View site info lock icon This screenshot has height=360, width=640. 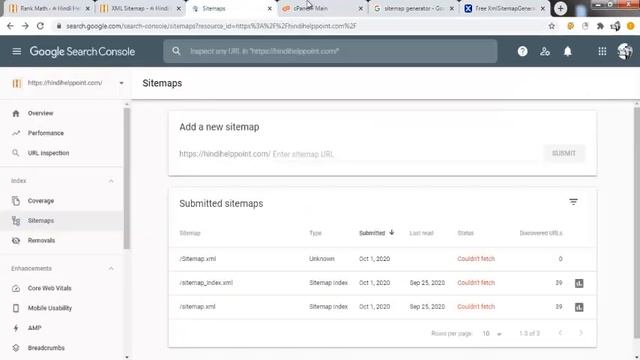[x=59, y=26]
